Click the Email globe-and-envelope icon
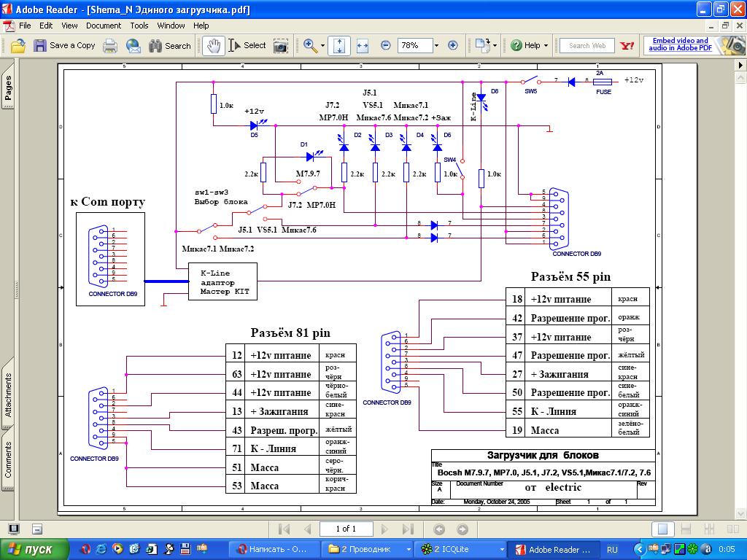The height and width of the screenshot is (560, 747). 133,46
